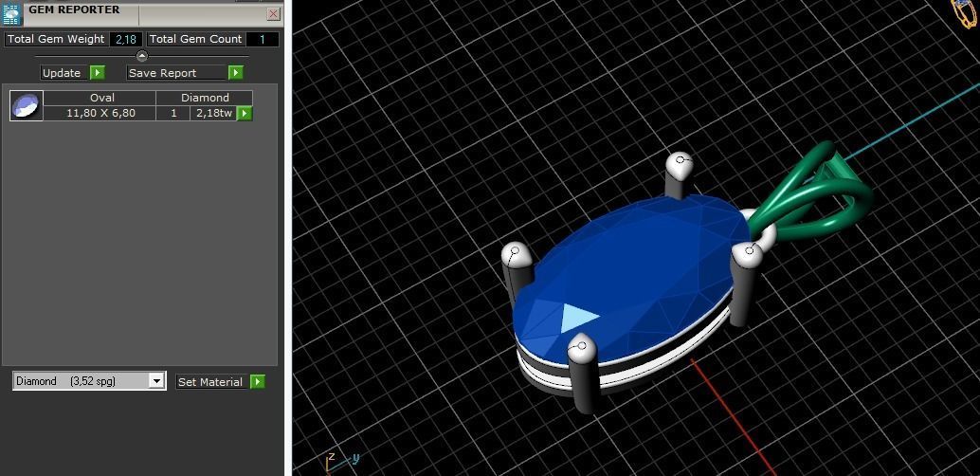Select the front bottom prong of the setting

point(582,374)
